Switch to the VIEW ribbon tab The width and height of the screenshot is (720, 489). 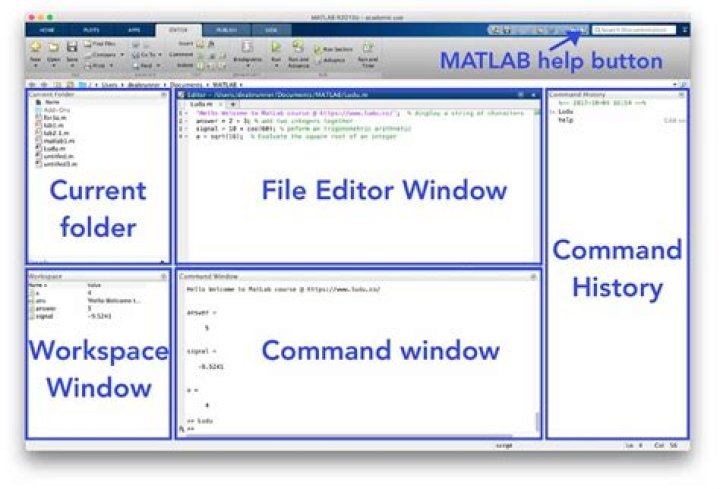tap(271, 30)
